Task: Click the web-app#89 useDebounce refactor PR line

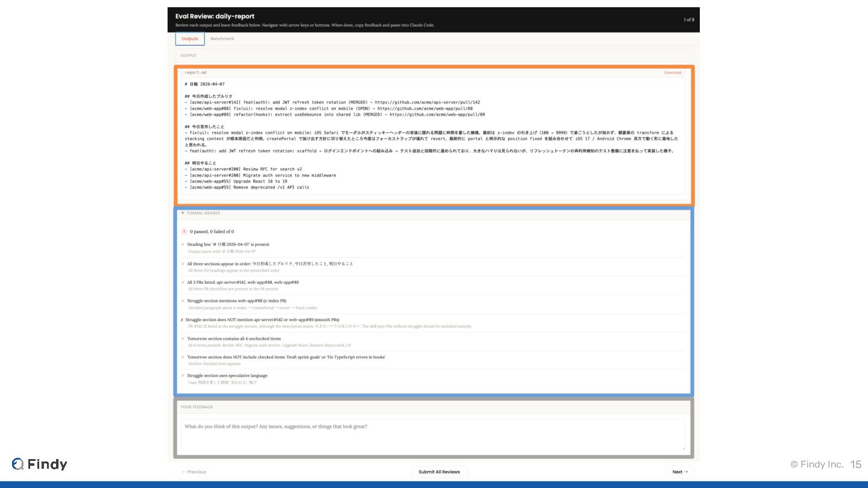Action: 335,114
